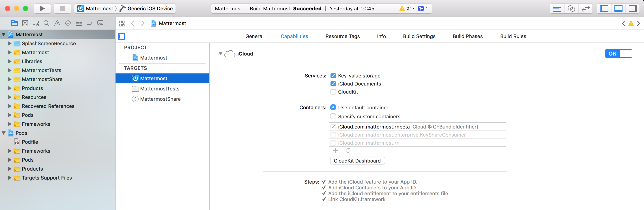Open the related items grid menu

click(x=122, y=23)
